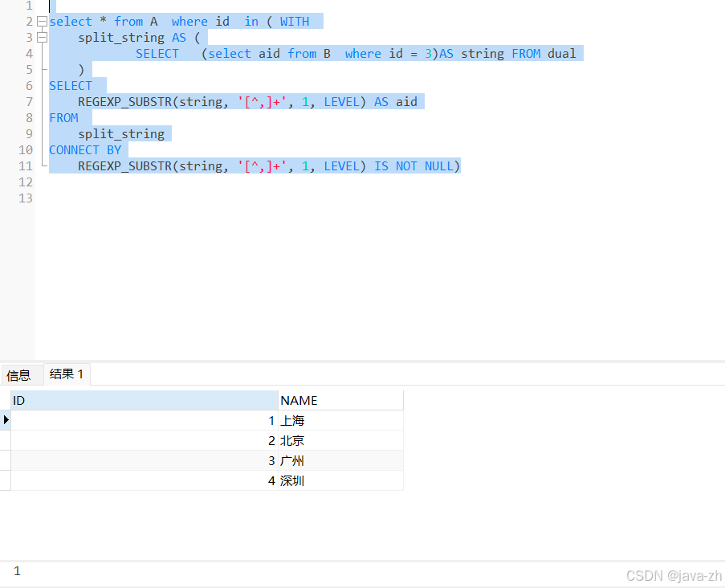The image size is (725, 588).
Task: Select the current row arrow indicator
Action: (6, 420)
